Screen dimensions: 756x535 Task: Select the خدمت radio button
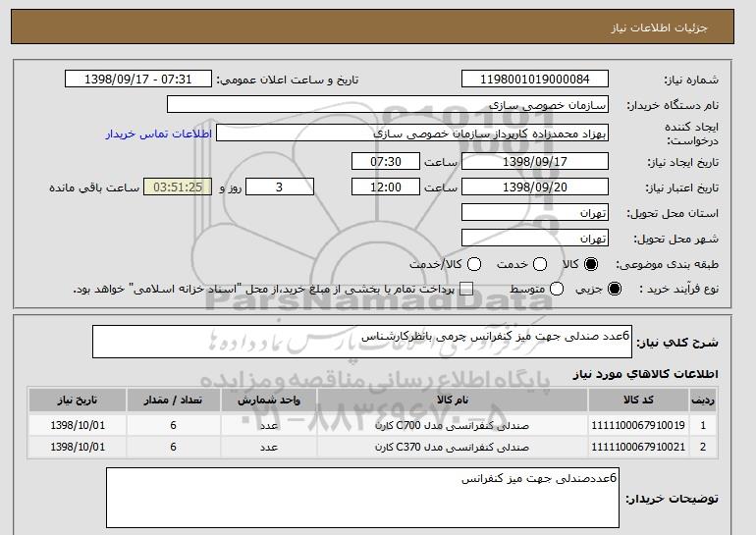(540, 264)
